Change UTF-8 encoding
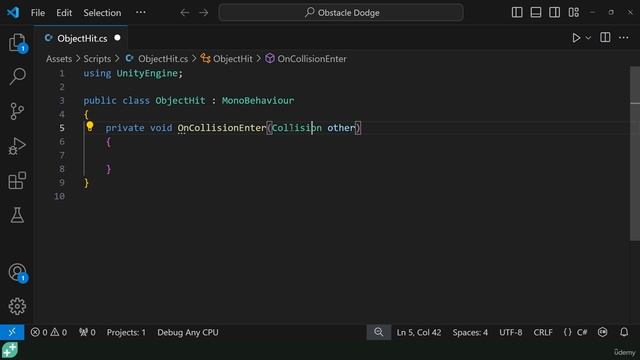The width and height of the screenshot is (640, 360). [511, 332]
